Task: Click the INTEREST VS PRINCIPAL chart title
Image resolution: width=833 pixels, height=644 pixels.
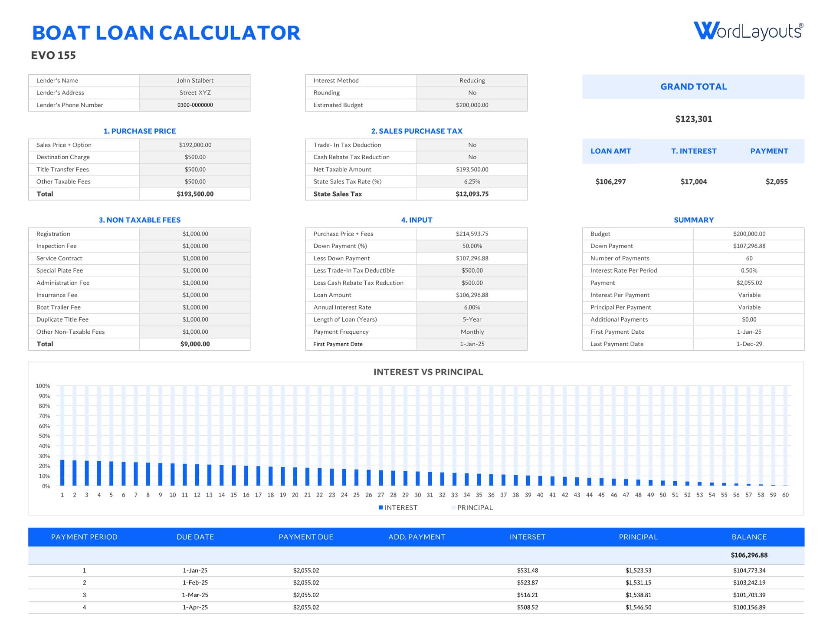Action: click(x=428, y=372)
